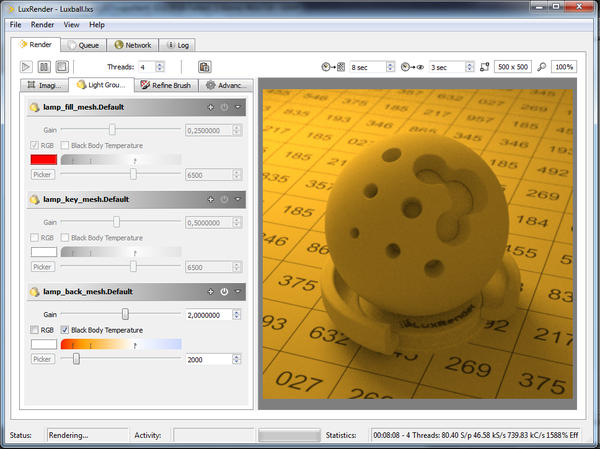
Task: Stop the render with stop button
Action: 62,67
